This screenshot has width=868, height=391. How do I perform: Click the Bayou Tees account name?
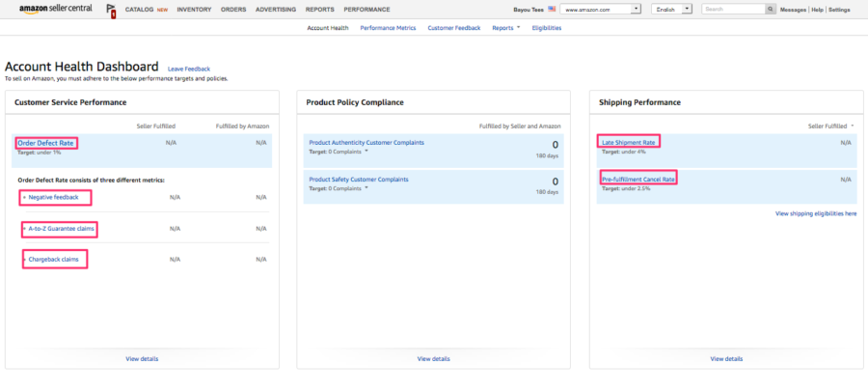pyautogui.click(x=529, y=10)
